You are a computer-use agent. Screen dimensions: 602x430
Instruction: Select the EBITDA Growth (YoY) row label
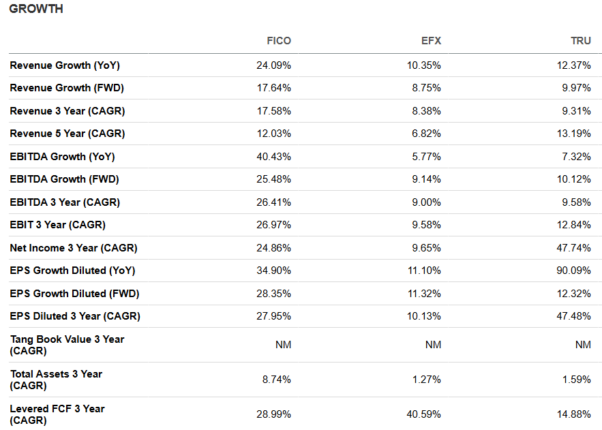click(62, 157)
